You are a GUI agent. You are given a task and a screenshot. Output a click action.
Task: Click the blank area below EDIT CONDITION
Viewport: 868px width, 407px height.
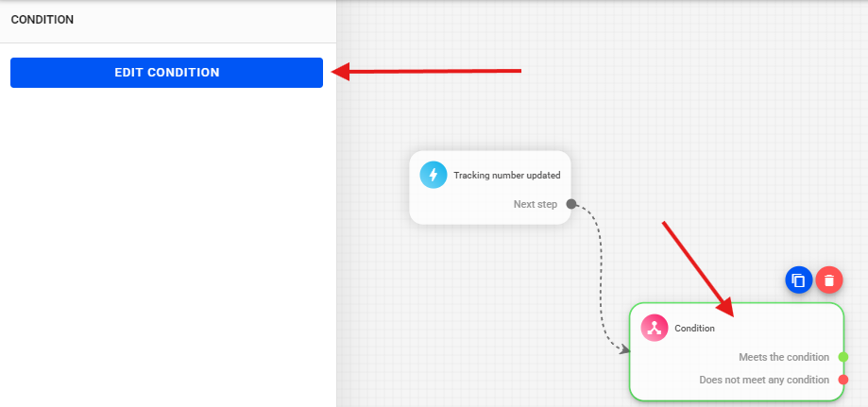(x=166, y=236)
